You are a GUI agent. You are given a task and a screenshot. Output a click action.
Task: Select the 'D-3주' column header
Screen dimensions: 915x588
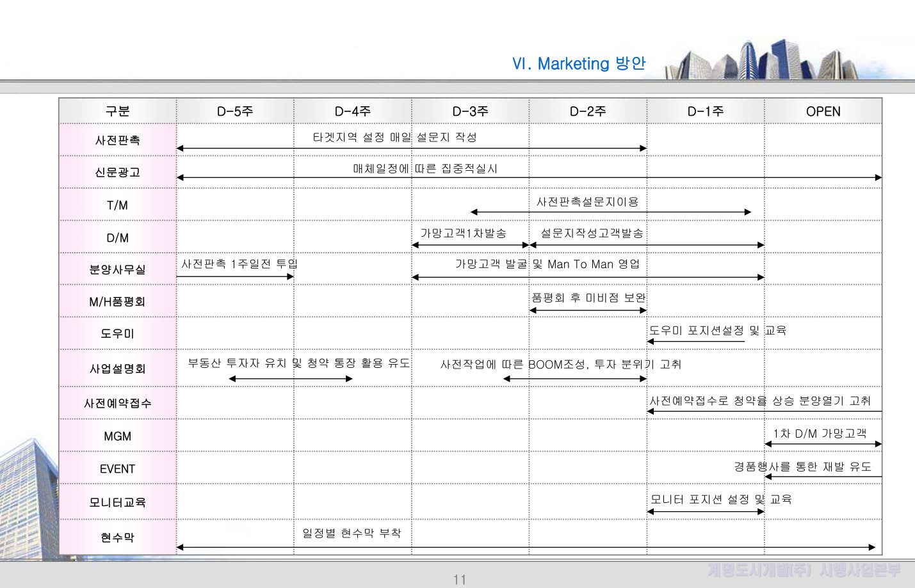pyautogui.click(x=471, y=111)
